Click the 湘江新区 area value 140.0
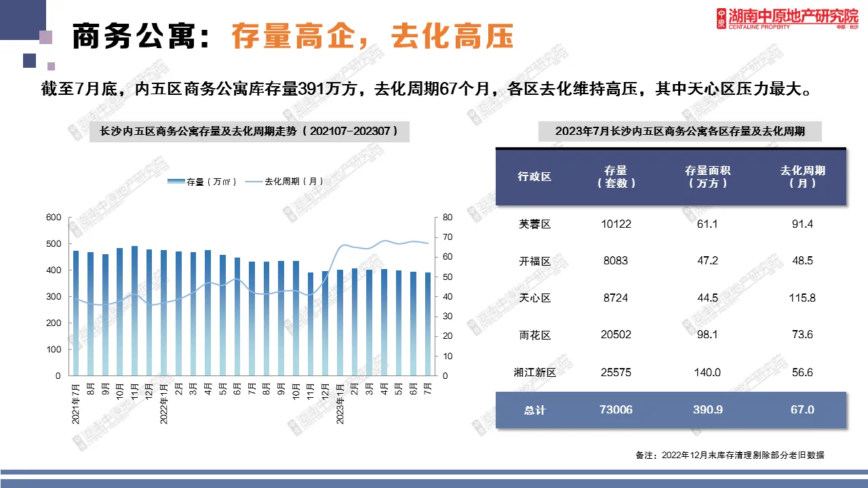This screenshot has width=868, height=488. [x=707, y=372]
